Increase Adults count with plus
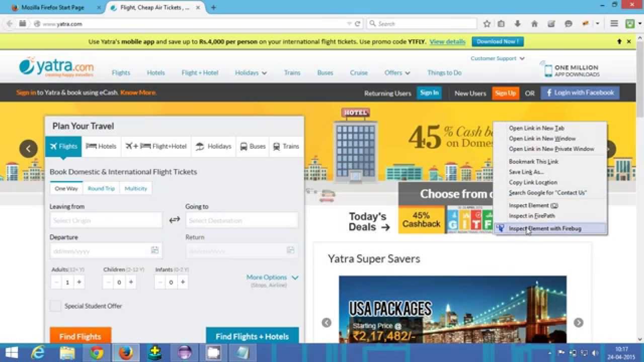This screenshot has width=644, height=362. [79, 282]
